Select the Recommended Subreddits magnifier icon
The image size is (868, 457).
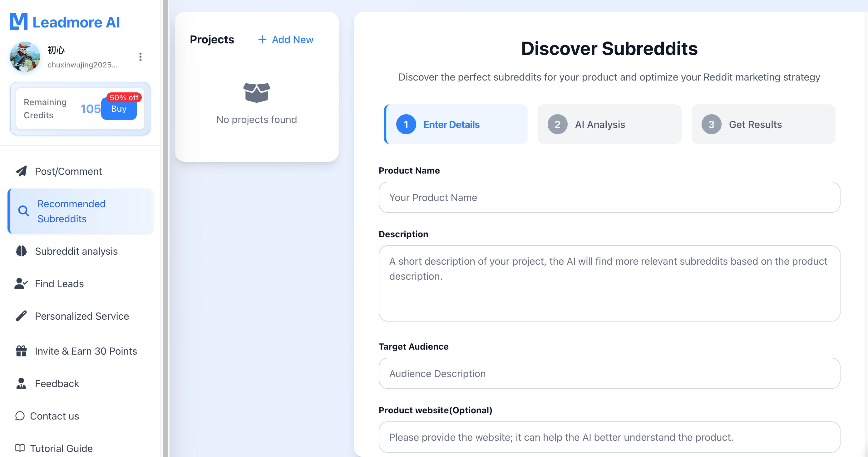click(x=24, y=211)
